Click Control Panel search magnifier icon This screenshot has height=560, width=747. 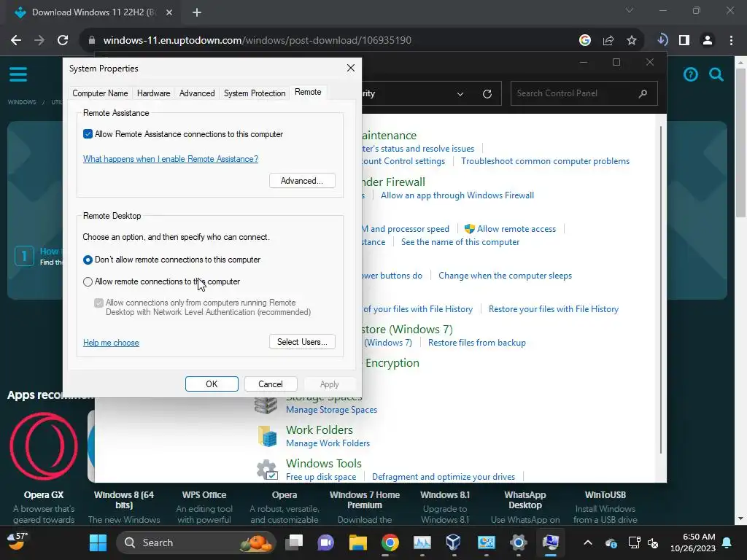[643, 93]
